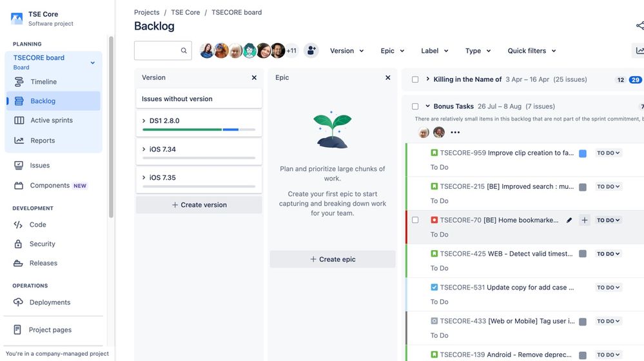Click the Projects breadcrumb link

pos(146,12)
